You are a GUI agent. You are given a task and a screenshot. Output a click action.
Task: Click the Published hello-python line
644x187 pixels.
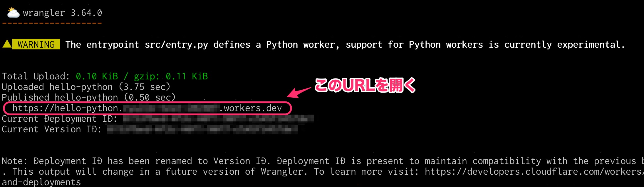coord(89,97)
